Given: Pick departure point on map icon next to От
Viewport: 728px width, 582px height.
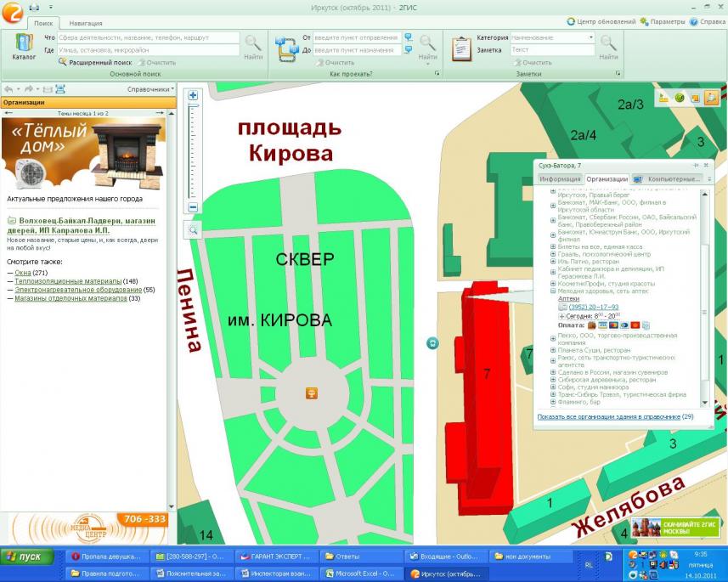Looking at the screenshot, I should pyautogui.click(x=408, y=37).
